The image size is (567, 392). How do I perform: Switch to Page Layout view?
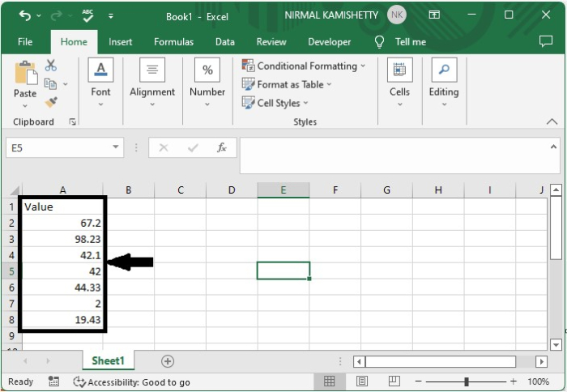pyautogui.click(x=362, y=381)
